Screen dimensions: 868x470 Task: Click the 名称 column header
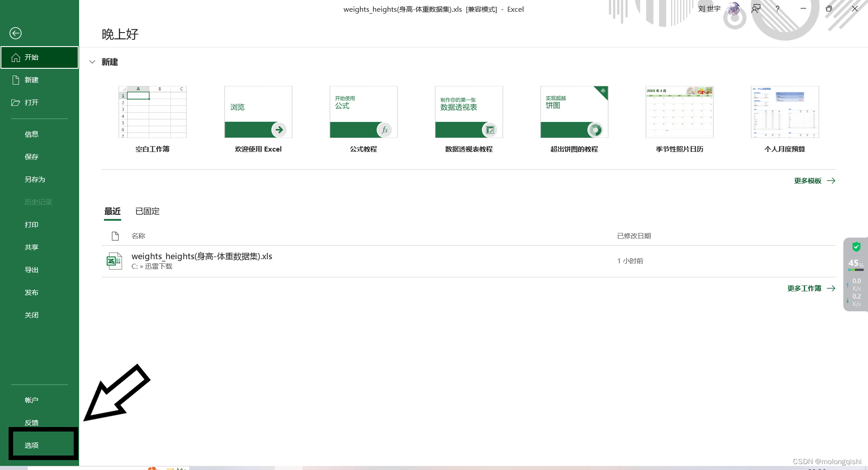[138, 236]
